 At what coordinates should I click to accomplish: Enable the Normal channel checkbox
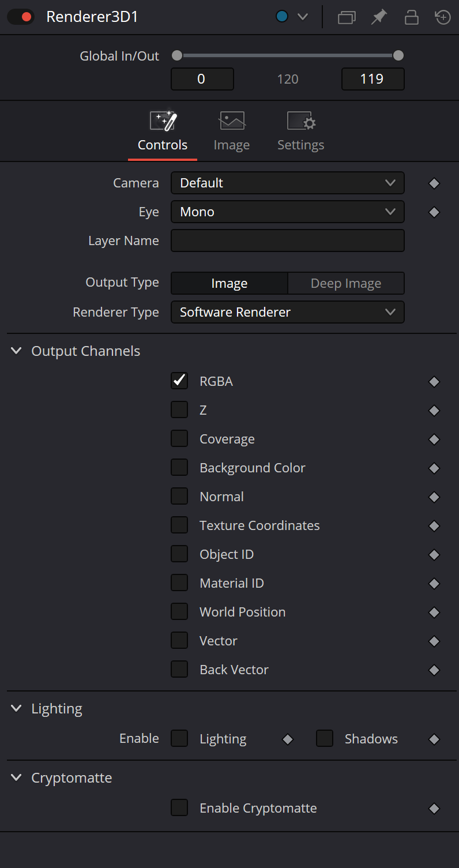(x=179, y=495)
